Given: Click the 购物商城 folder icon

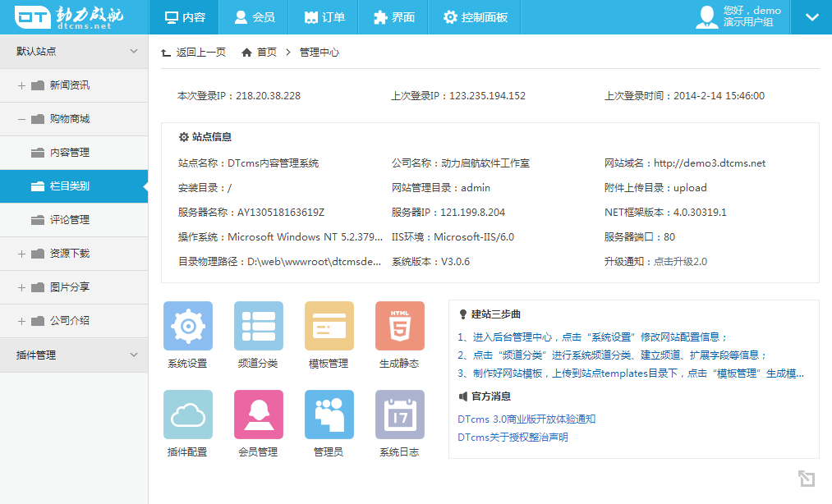Looking at the screenshot, I should pyautogui.click(x=38, y=119).
